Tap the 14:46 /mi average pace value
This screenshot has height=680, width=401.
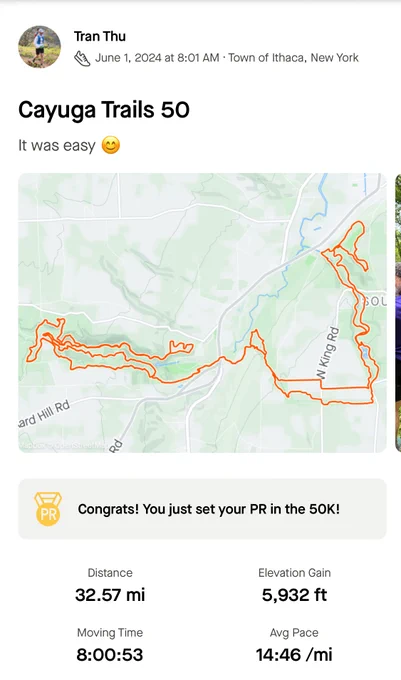[294, 654]
